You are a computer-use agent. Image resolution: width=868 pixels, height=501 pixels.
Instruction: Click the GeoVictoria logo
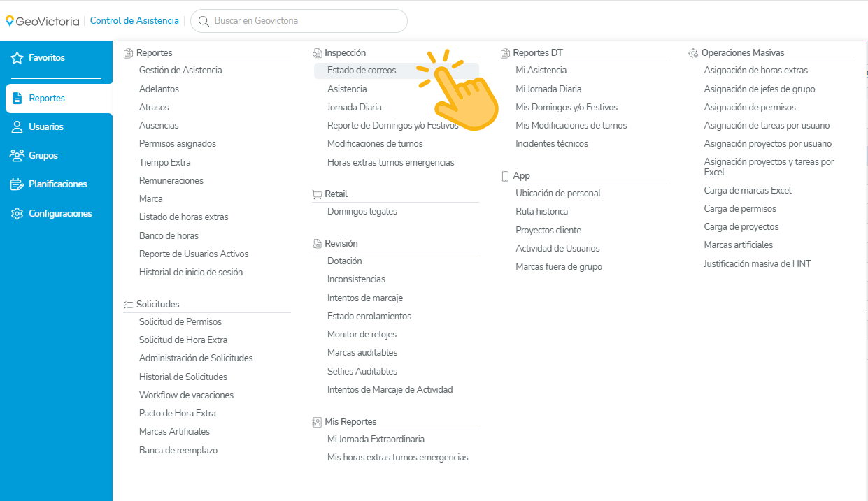pos(43,21)
